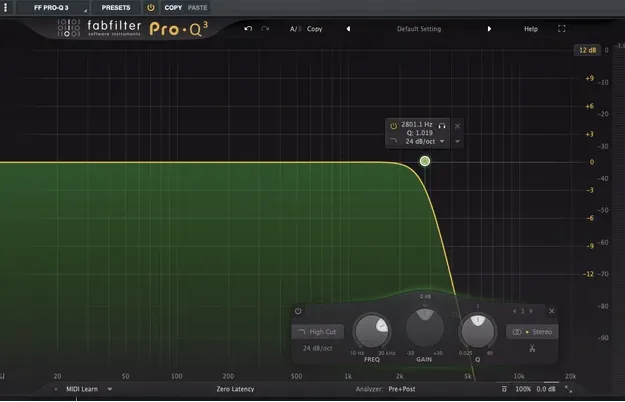Click the +9 dB scale label

coord(590,78)
